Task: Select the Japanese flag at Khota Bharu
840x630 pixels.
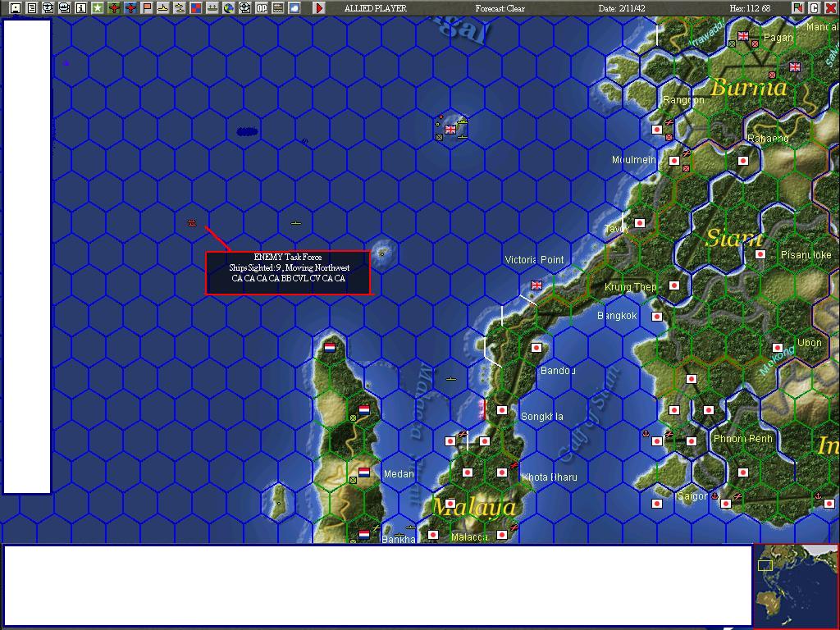Action: [x=502, y=472]
